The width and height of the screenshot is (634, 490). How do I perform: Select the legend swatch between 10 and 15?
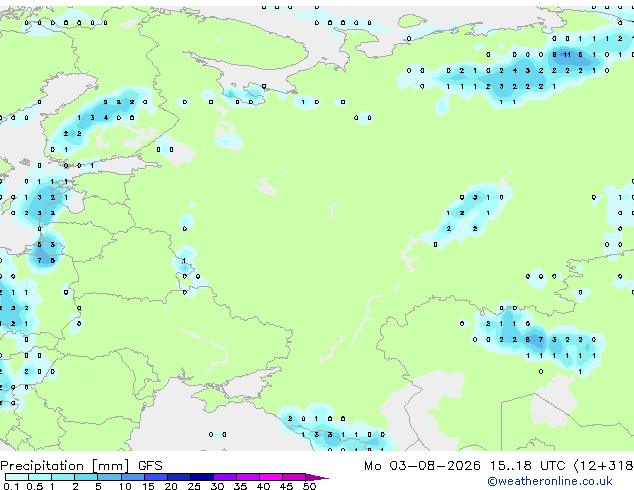click(x=132, y=477)
